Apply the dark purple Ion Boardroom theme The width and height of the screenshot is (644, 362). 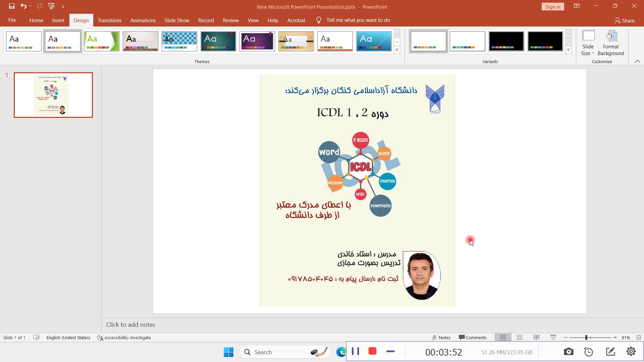click(x=257, y=41)
